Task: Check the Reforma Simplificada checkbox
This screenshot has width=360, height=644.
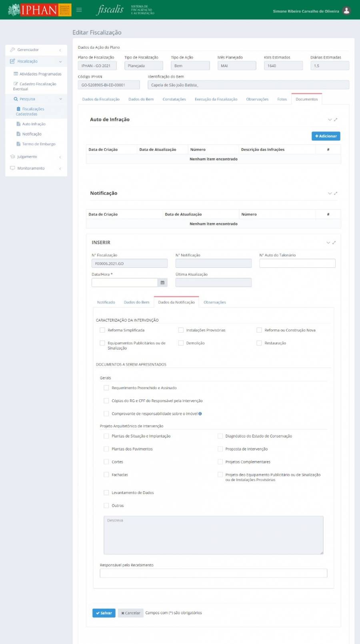Action: coord(102,330)
